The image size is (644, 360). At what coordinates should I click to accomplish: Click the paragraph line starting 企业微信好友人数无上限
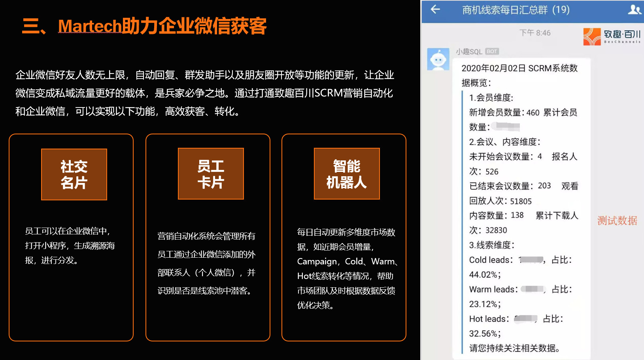(x=205, y=75)
